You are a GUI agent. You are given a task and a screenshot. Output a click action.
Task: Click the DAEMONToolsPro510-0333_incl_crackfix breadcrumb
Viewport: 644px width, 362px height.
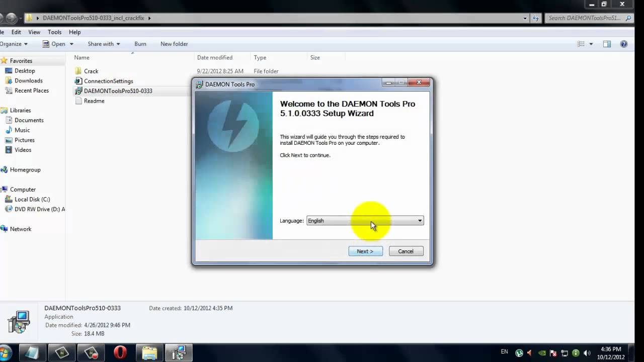click(94, 18)
